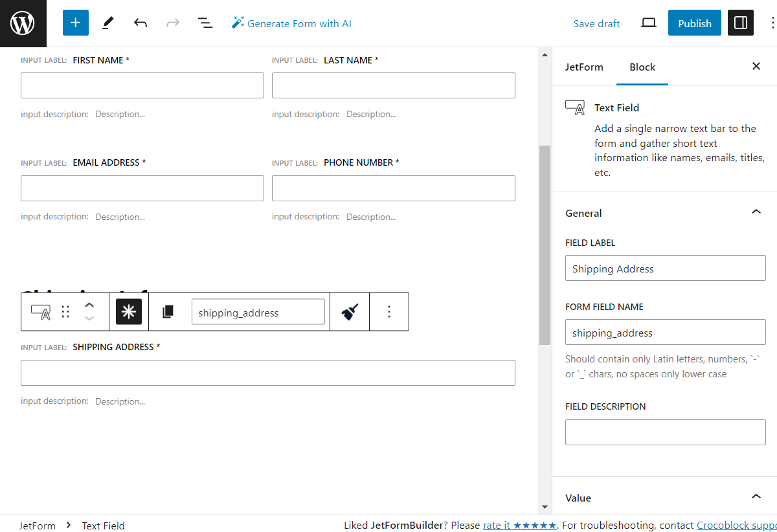Click Description placeholder under First Name
Viewport: 777px width, 532px height.
120,115
